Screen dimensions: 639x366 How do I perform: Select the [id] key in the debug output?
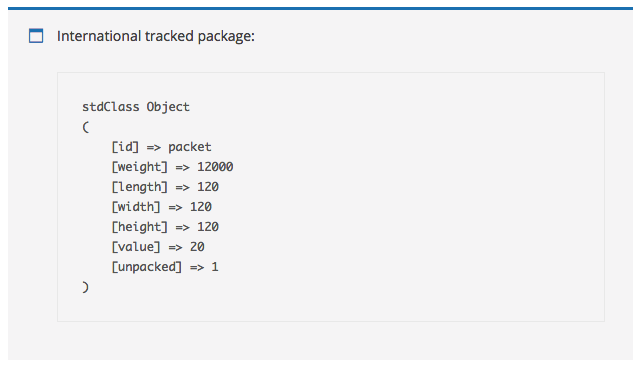(125, 147)
